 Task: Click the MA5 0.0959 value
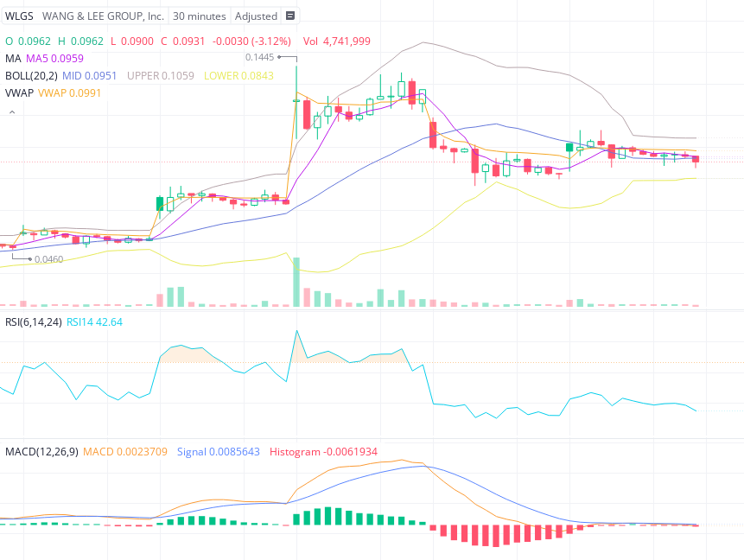coord(54,59)
